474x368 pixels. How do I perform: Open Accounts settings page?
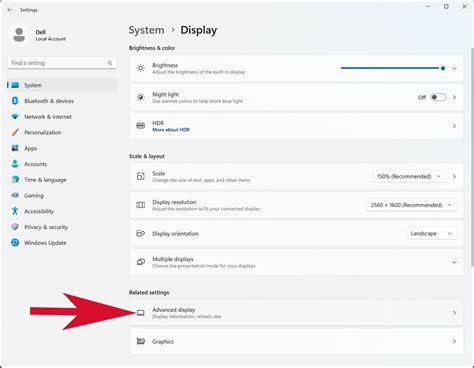[62, 164]
